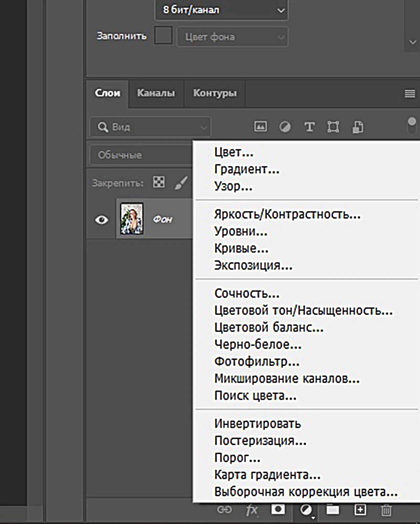420x524 pixels.
Task: Open the 8 бит/канал dropdown
Action: point(222,10)
